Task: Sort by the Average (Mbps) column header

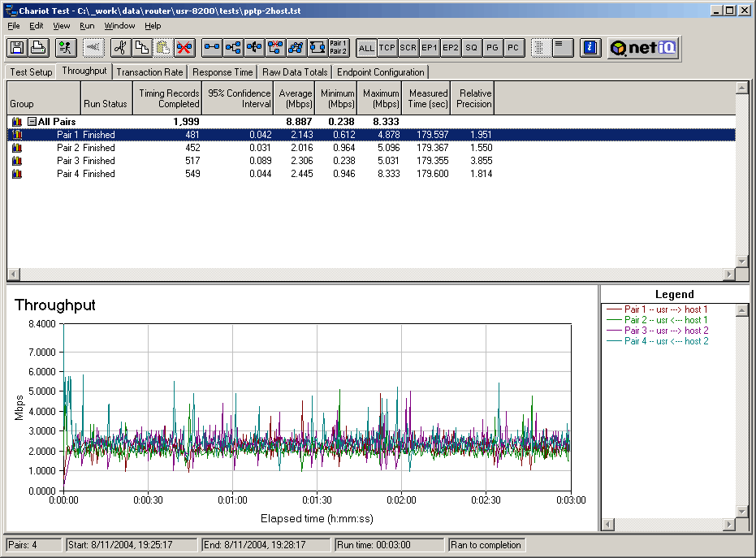Action: pyautogui.click(x=295, y=98)
